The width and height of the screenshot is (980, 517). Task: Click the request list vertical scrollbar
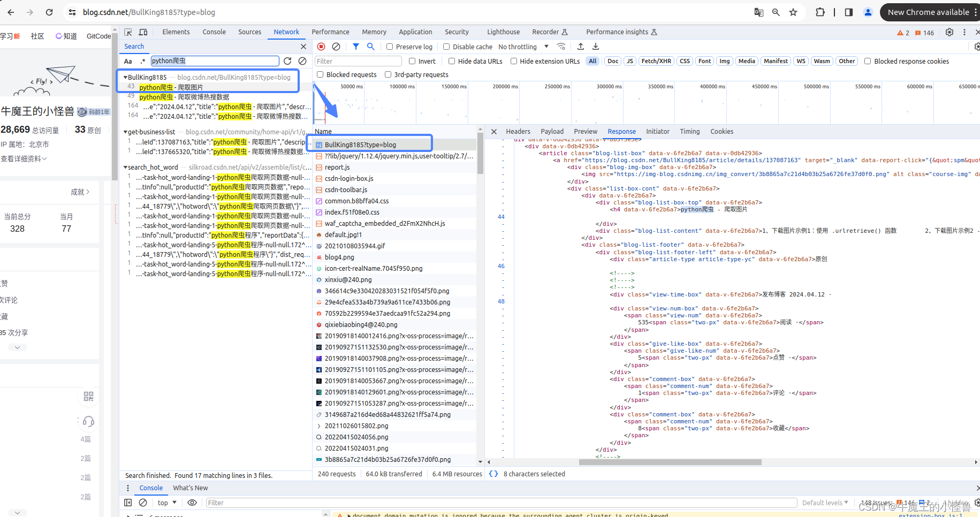tap(480, 154)
